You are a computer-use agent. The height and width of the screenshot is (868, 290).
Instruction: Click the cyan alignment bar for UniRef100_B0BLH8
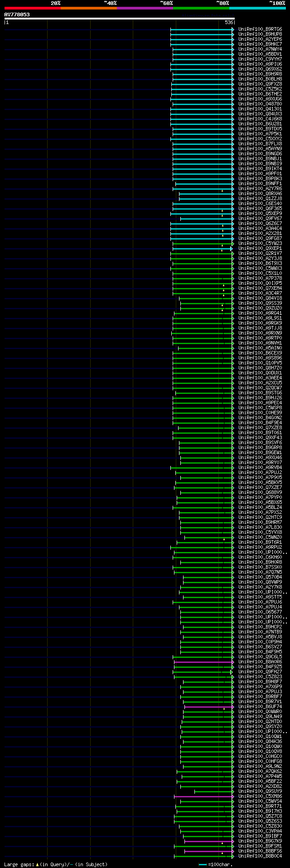203,79
